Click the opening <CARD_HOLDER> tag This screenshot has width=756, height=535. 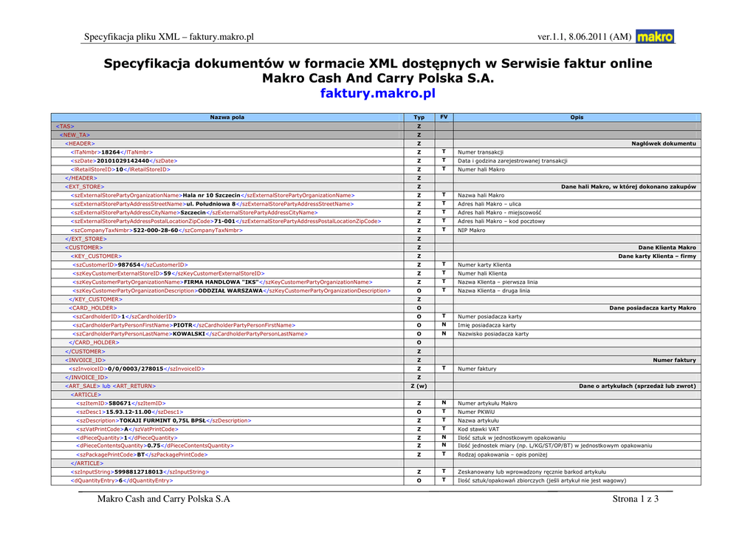[93, 307]
